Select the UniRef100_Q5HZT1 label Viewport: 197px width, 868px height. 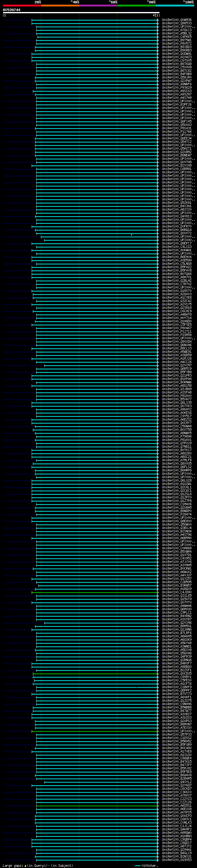tap(176, 149)
